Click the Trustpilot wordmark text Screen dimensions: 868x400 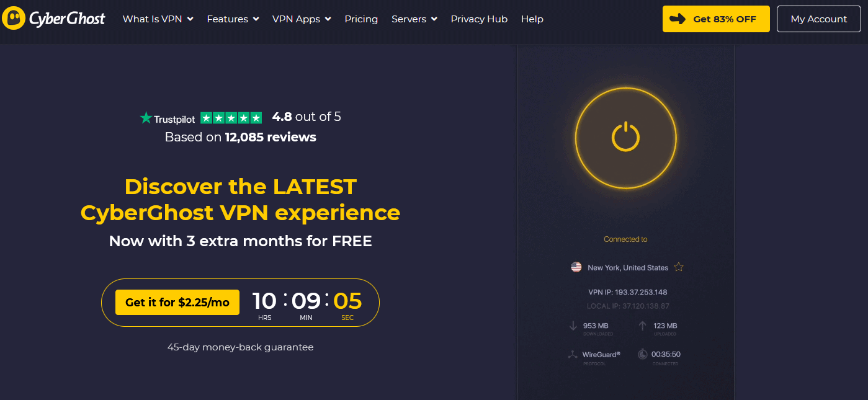click(x=174, y=119)
